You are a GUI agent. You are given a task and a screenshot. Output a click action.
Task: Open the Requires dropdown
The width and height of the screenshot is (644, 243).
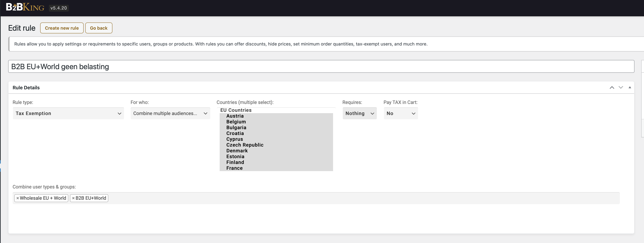pyautogui.click(x=359, y=113)
